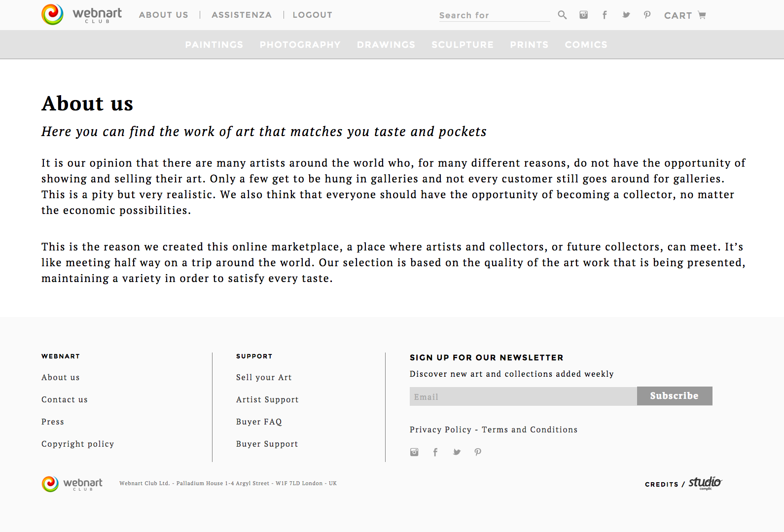The width and height of the screenshot is (784, 532).
Task: Open the Buyer FAQ link
Action: [x=259, y=422]
